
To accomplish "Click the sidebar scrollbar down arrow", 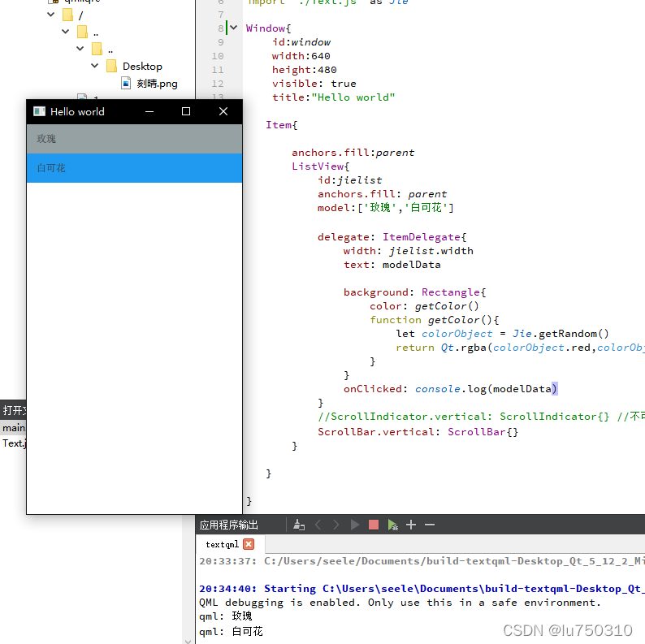I will pos(188,640).
